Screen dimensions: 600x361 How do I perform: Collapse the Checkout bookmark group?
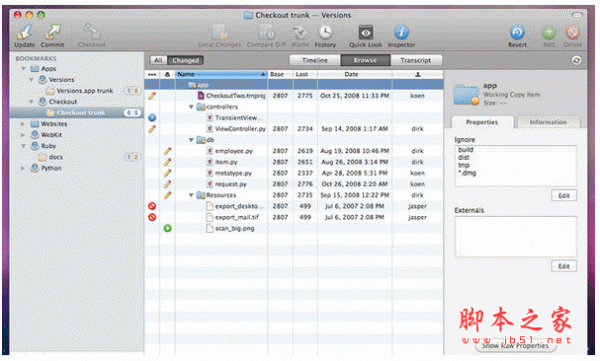pos(31,102)
